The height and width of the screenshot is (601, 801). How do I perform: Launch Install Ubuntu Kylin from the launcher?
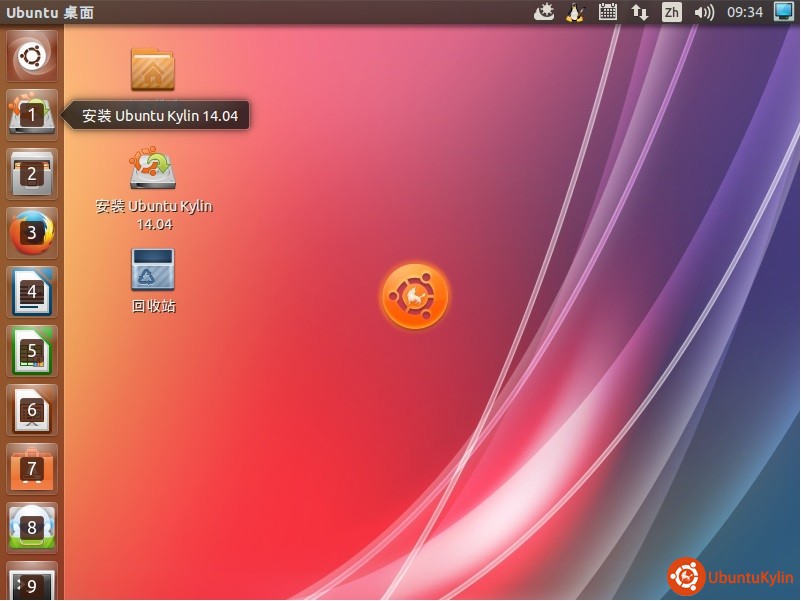click(31, 114)
